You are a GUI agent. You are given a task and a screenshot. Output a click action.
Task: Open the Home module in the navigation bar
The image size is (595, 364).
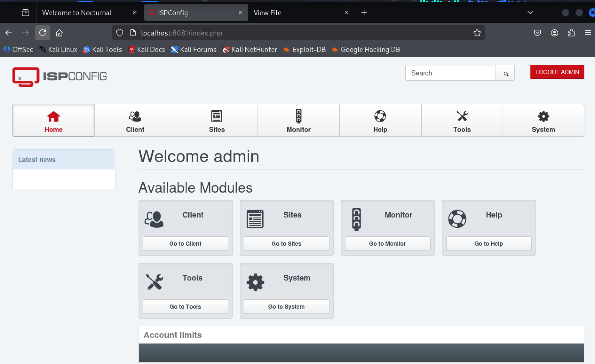pyautogui.click(x=53, y=120)
